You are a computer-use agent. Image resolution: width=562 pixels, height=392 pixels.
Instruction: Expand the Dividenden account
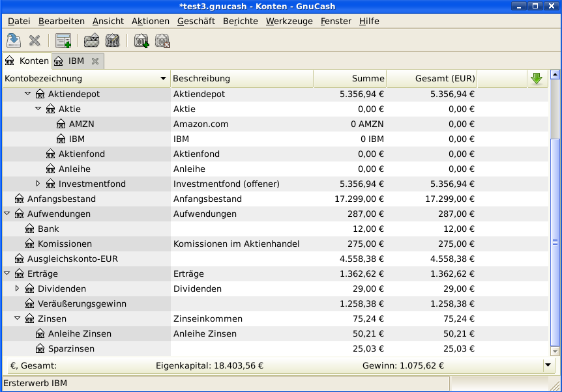(17, 288)
